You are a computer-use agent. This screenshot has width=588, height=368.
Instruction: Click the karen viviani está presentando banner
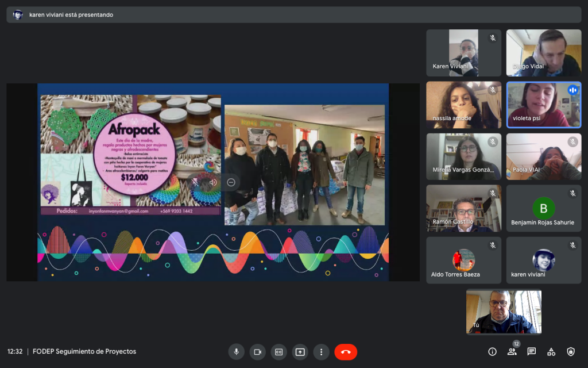pyautogui.click(x=71, y=15)
